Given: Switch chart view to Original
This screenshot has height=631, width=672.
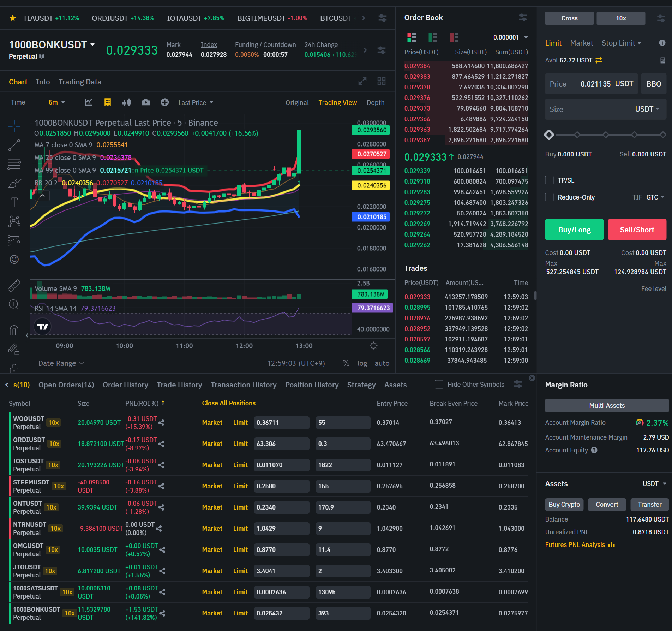Looking at the screenshot, I should click(x=297, y=102).
